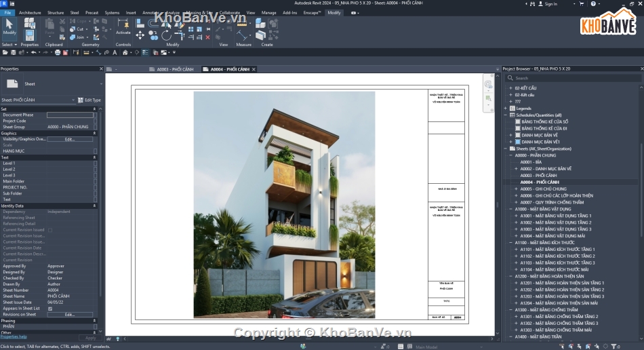Close the A0004 - PHỐI CẢNH view tab
Screen dimensions: 644x350
pyautogui.click(x=254, y=69)
